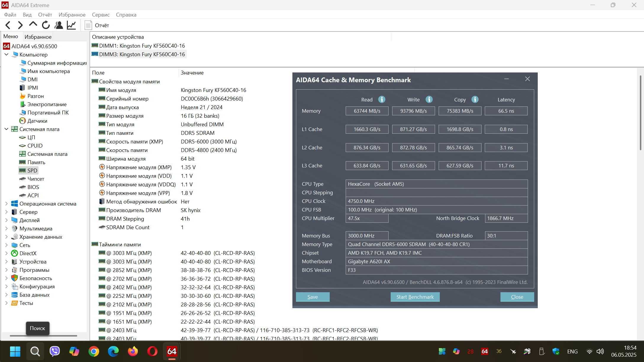Open Чипсет chipset item

pos(36,179)
